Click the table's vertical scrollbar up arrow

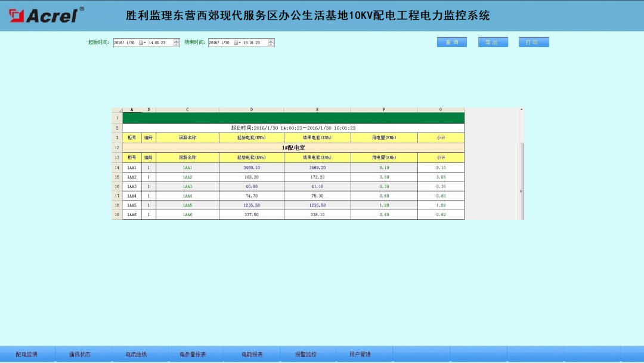[521, 110]
